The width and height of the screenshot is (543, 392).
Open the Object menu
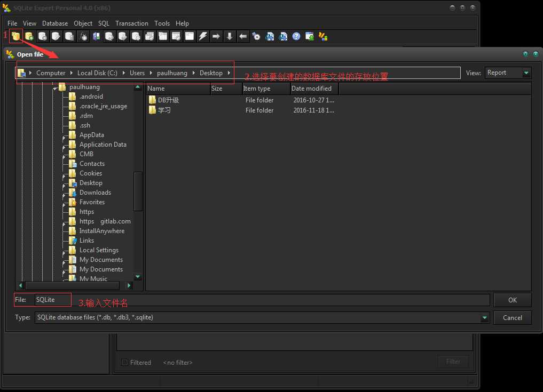(83, 23)
